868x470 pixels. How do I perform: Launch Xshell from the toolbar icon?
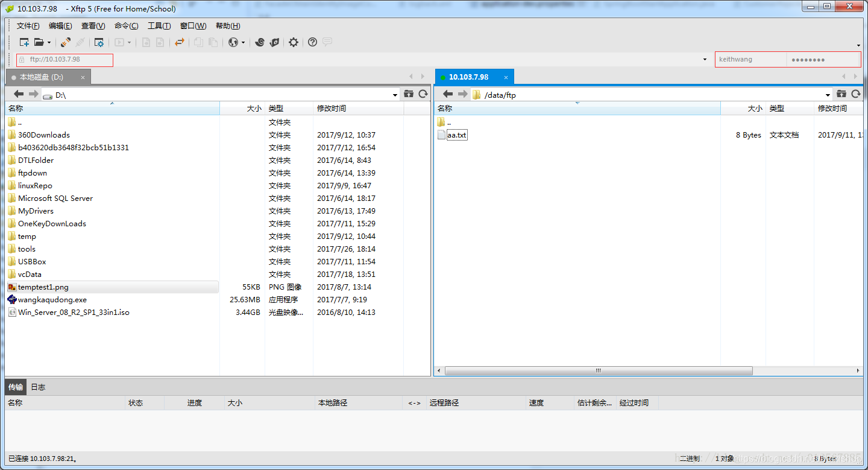pyautogui.click(x=260, y=42)
